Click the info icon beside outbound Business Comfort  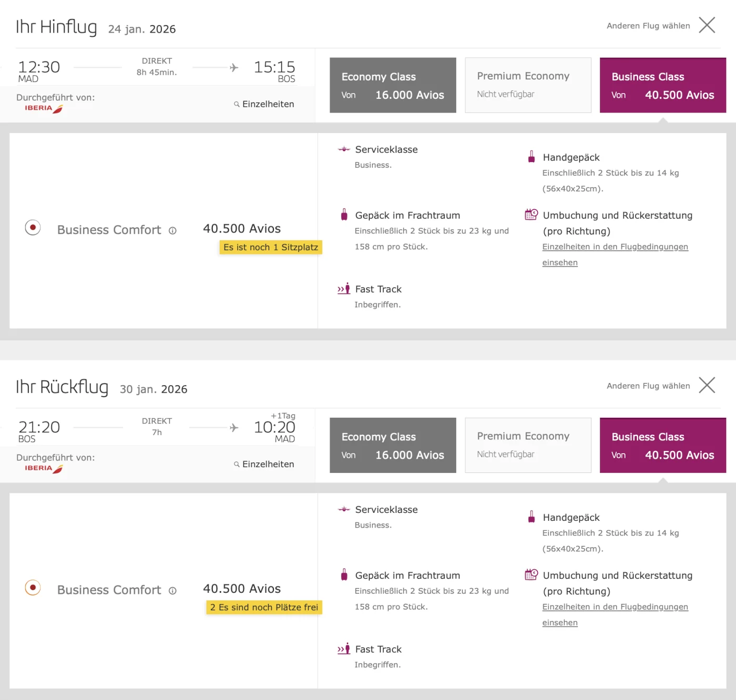[x=172, y=231]
